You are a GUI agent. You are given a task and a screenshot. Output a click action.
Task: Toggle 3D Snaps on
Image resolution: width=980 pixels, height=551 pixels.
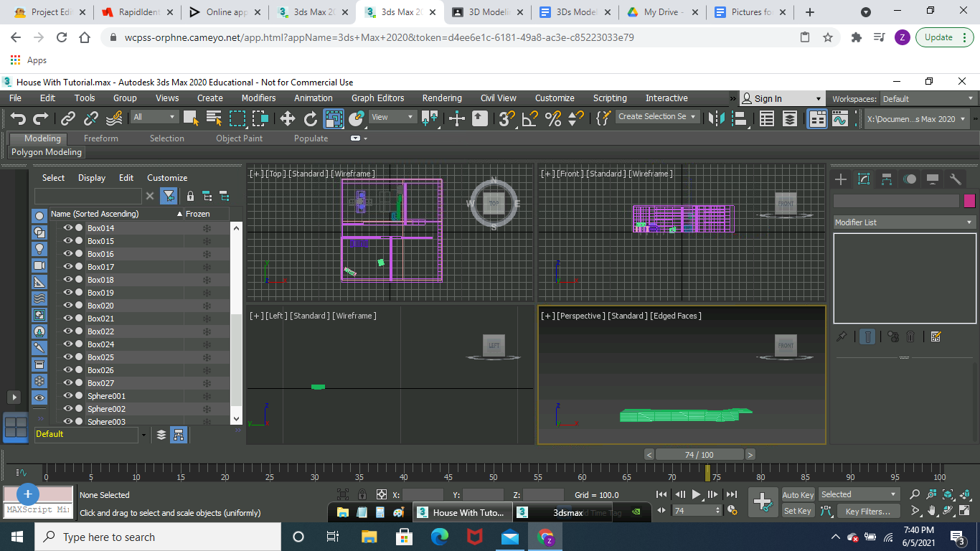pos(507,118)
